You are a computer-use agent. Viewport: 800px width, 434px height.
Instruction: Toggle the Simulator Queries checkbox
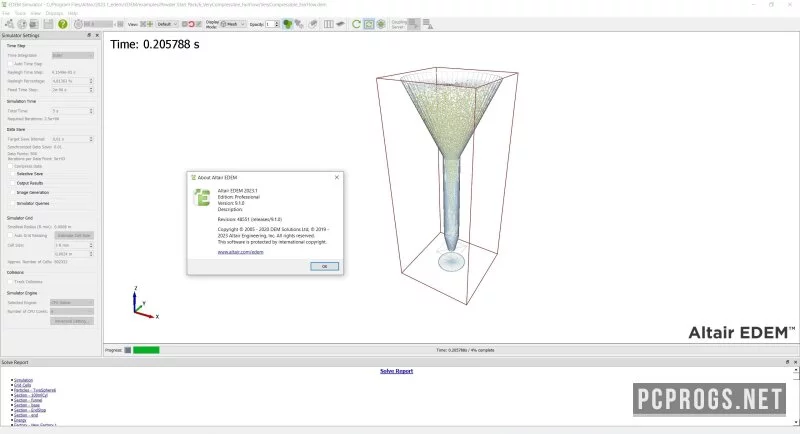point(13,203)
